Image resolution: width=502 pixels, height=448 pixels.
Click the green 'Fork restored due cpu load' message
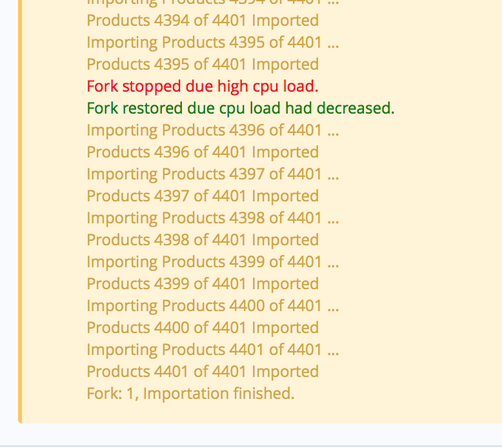[x=241, y=108]
